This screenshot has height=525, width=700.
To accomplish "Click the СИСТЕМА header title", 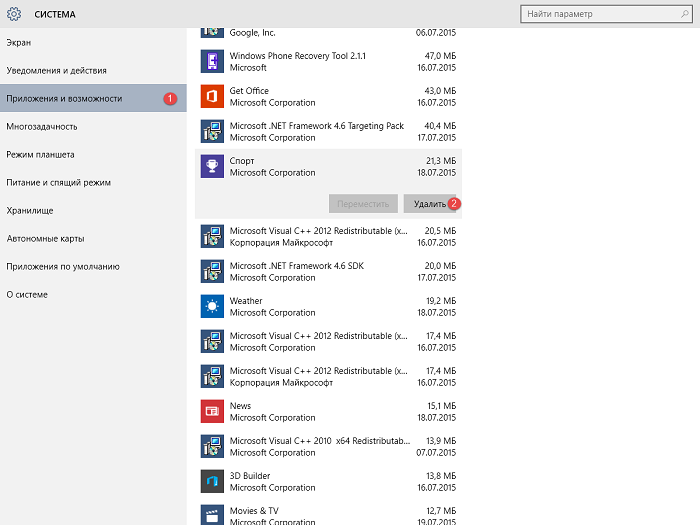I will 55,14.
